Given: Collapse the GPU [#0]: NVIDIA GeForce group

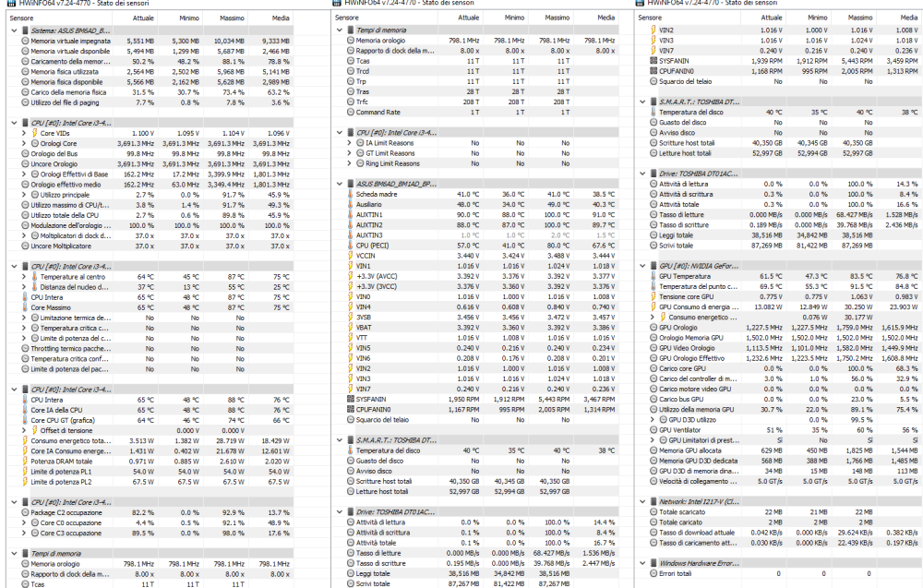Looking at the screenshot, I should click(642, 266).
